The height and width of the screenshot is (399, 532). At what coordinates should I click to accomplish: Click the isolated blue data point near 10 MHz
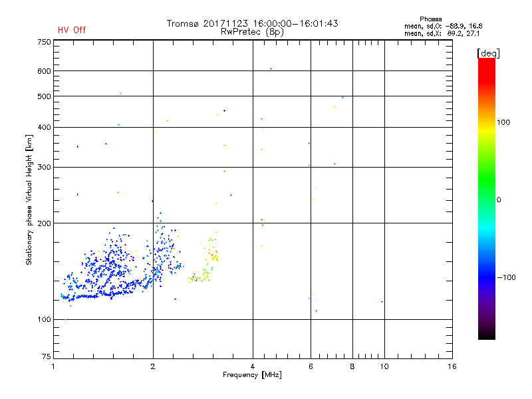382,302
